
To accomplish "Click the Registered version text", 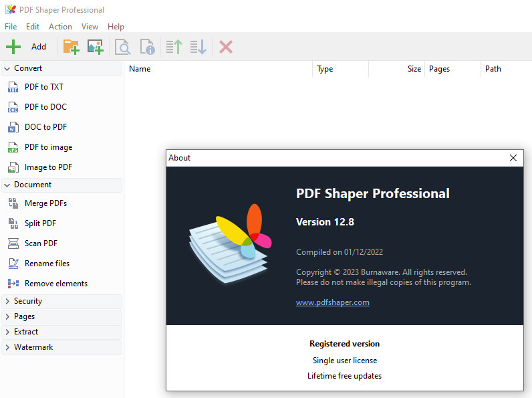I will 344,344.
